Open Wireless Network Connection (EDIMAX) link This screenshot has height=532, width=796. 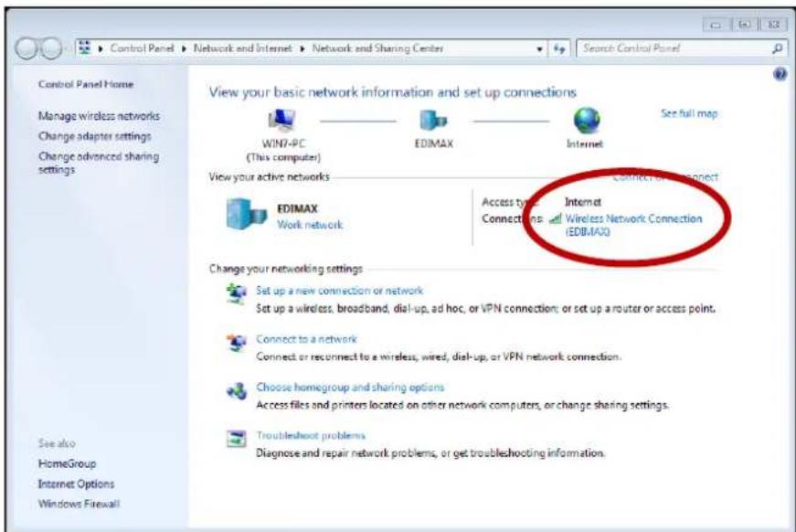pos(637,218)
